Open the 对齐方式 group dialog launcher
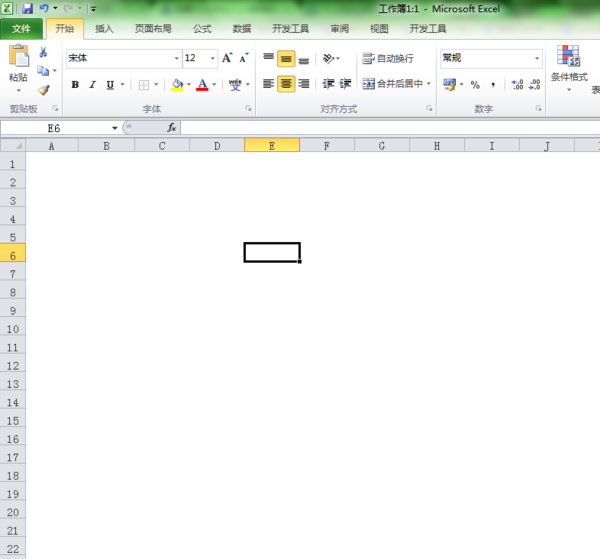The width and height of the screenshot is (600, 559). 429,109
